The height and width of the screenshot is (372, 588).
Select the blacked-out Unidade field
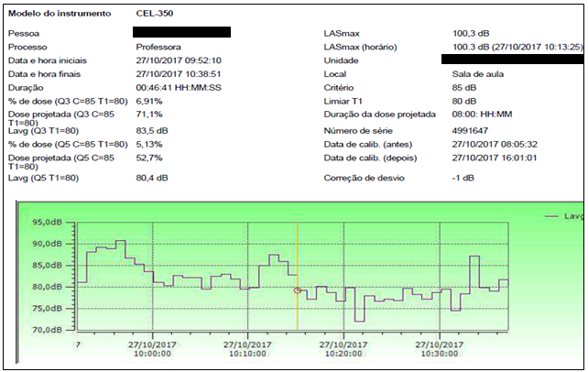[x=512, y=60]
